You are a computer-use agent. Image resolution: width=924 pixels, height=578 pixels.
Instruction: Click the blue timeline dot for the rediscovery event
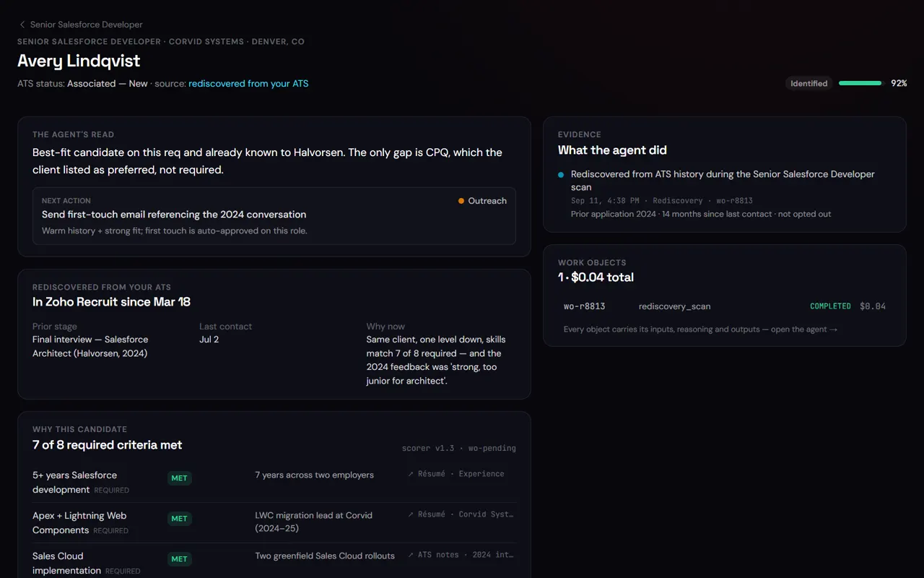pos(561,175)
